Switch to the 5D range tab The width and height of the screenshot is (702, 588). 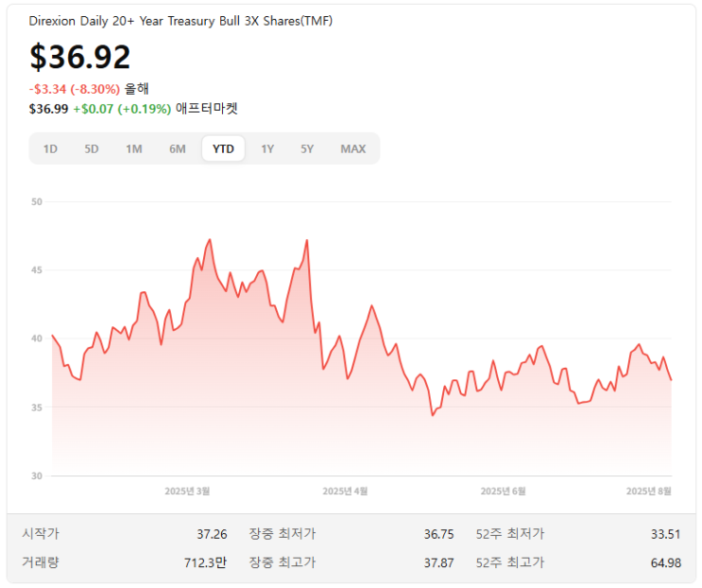tap(92, 148)
